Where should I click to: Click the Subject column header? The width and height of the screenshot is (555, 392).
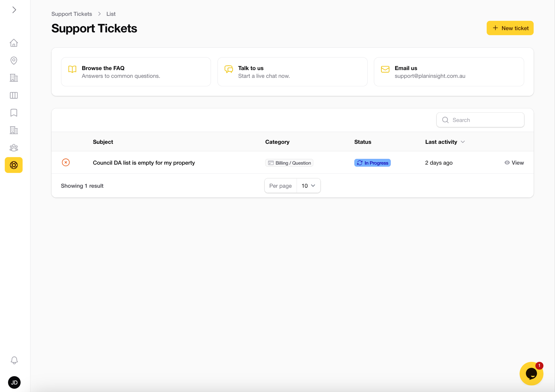(x=103, y=142)
